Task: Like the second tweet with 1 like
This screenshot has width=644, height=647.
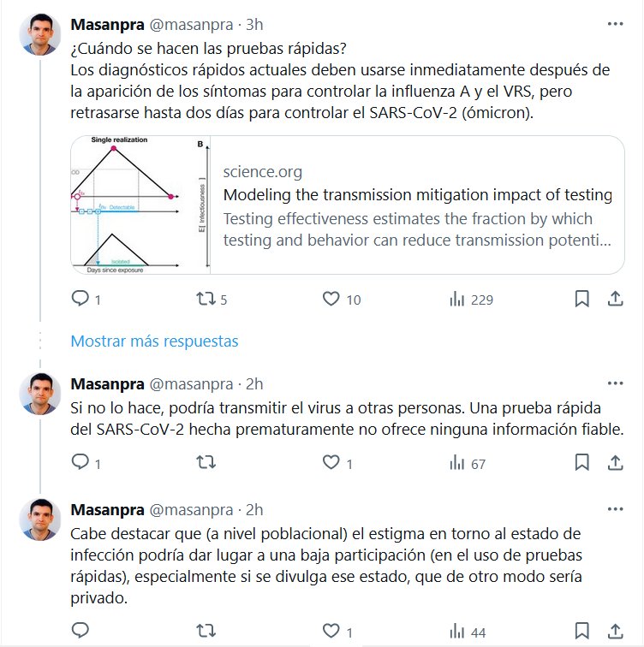Action: click(x=331, y=463)
